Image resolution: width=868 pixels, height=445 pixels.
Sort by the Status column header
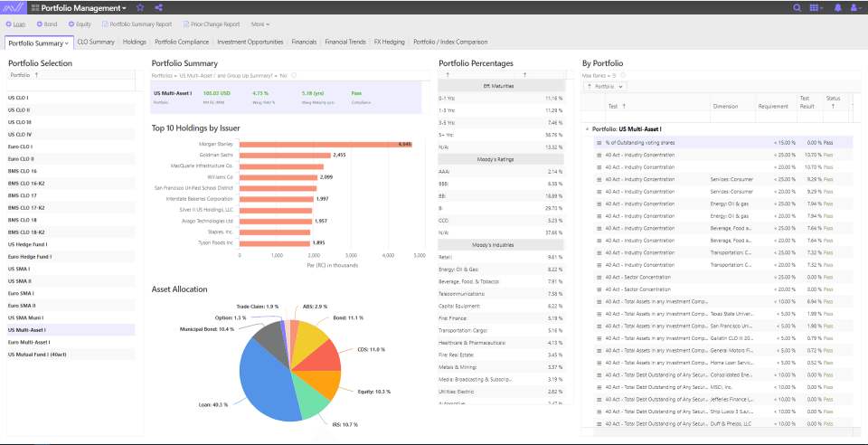833,101
